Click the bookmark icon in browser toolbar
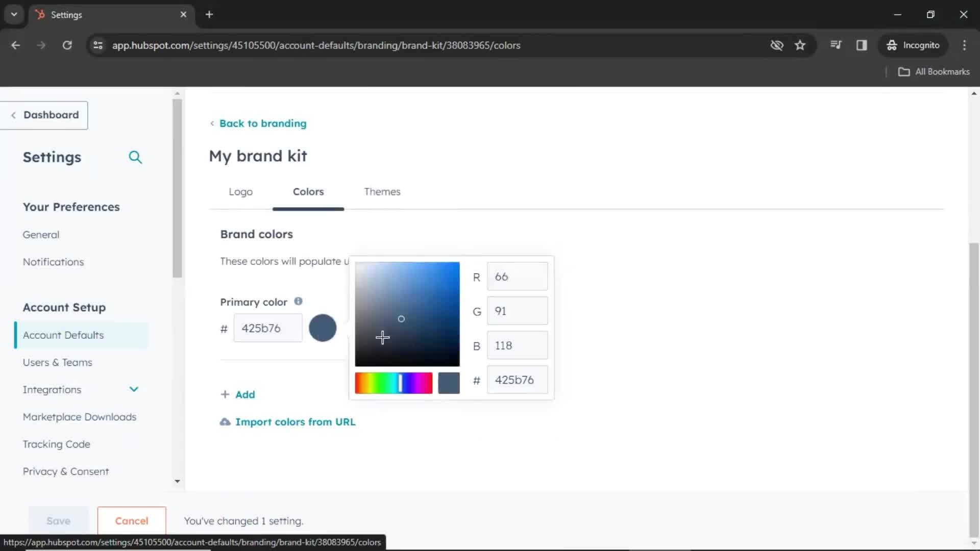 pos(800,45)
